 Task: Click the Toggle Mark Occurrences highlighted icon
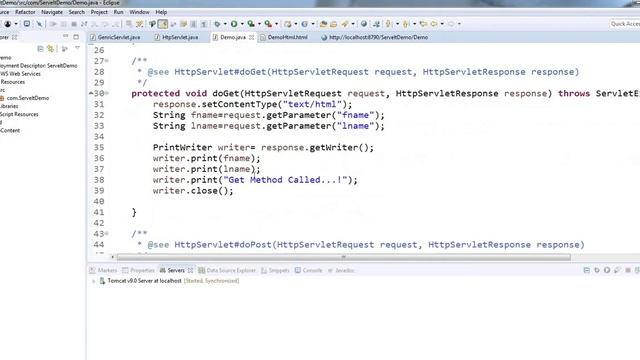click(x=163, y=24)
